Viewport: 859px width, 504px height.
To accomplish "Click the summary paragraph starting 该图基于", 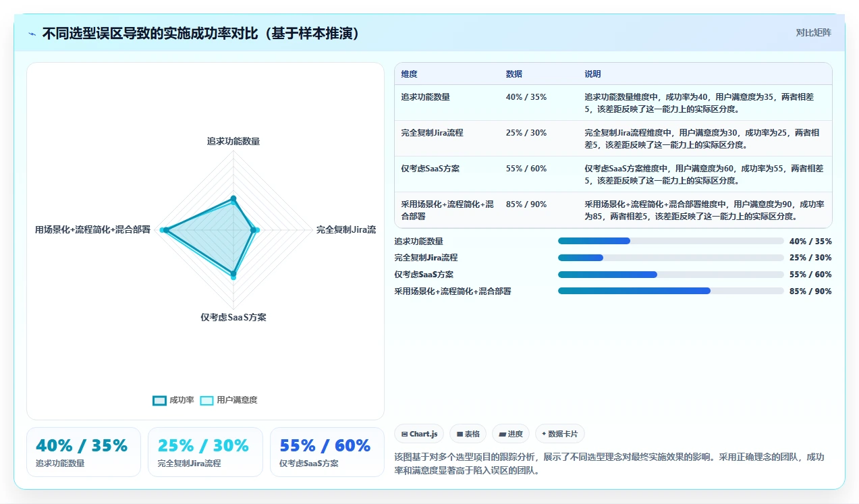I will tap(609, 464).
